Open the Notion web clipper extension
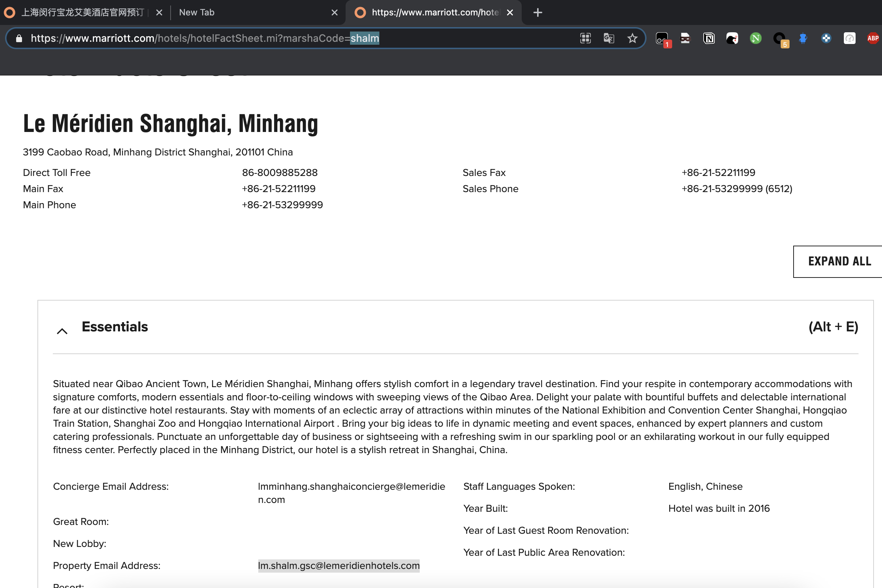Image resolution: width=882 pixels, height=588 pixels. coord(708,38)
